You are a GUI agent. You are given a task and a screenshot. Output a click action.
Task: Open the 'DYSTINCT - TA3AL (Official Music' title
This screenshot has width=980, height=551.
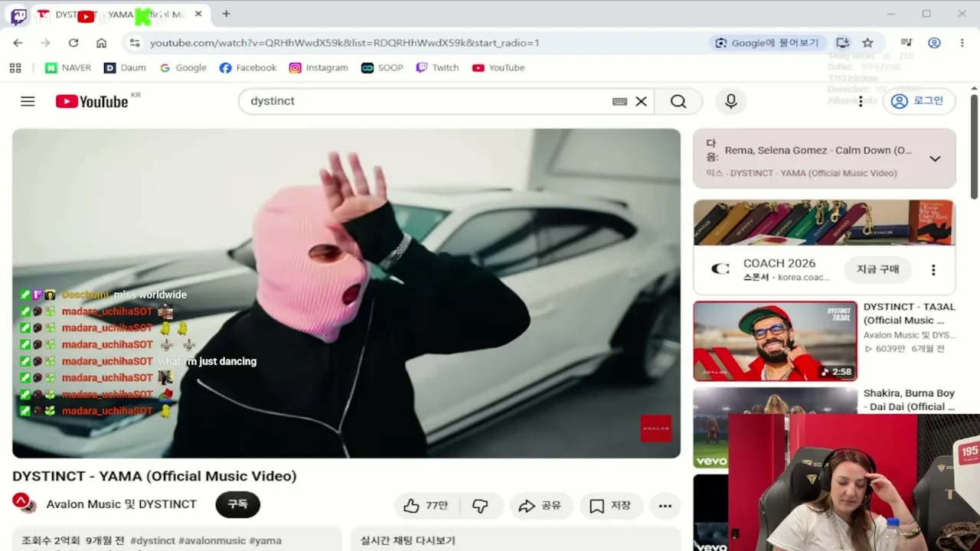click(910, 314)
